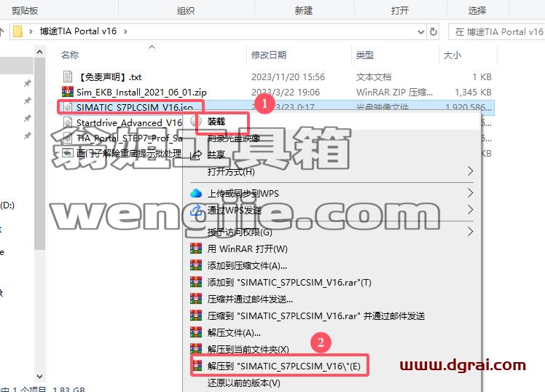Image resolution: width=545 pixels, height=392 pixels.
Task: Click the 2023/11/20 15:56 date cell
Action: point(288,77)
